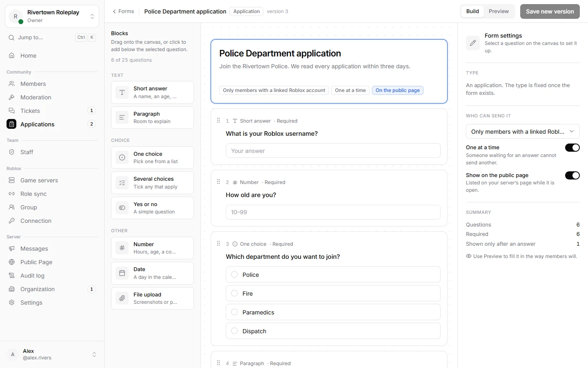
Task: Click the Connection key icon
Action: (x=12, y=221)
